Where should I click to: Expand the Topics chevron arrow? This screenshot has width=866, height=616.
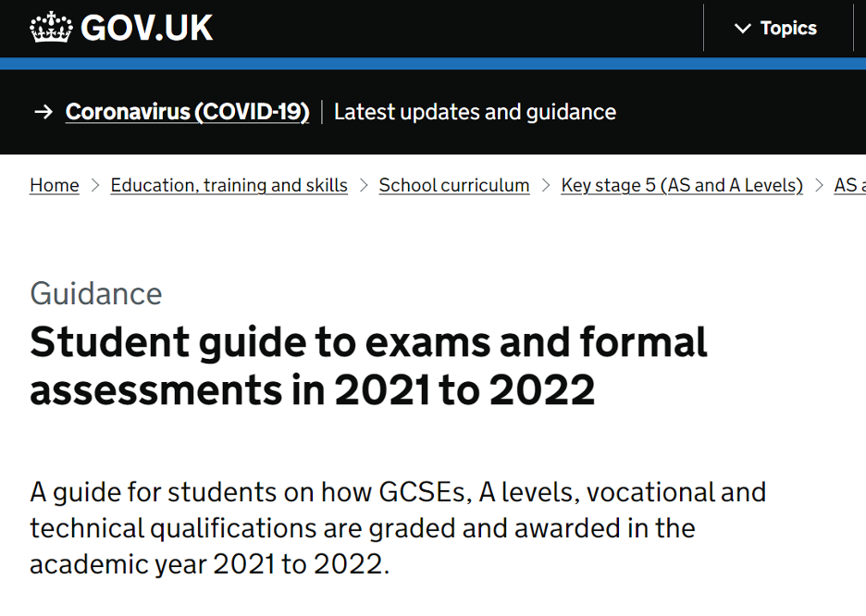click(742, 28)
